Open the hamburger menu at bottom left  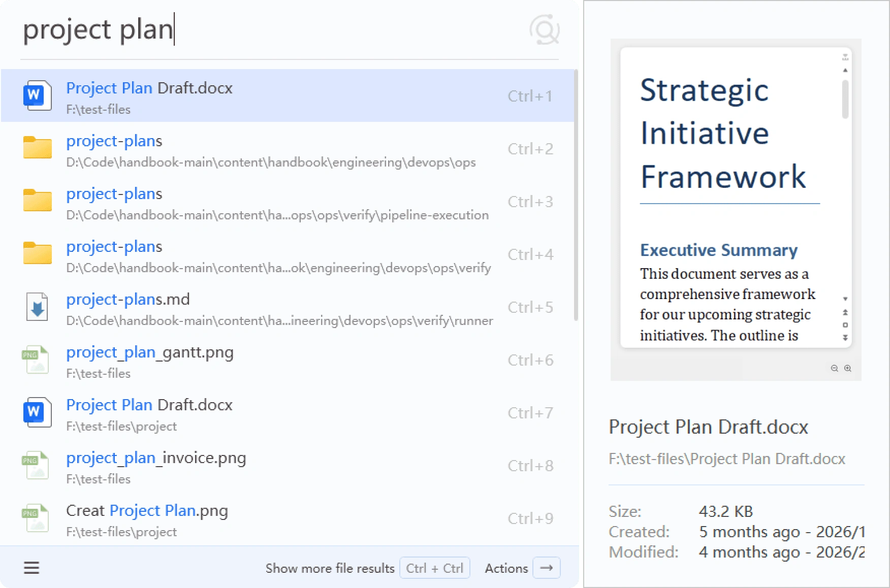point(31,568)
